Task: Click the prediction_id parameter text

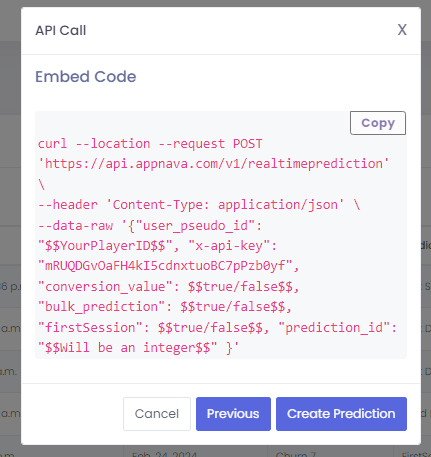Action: 337,328
